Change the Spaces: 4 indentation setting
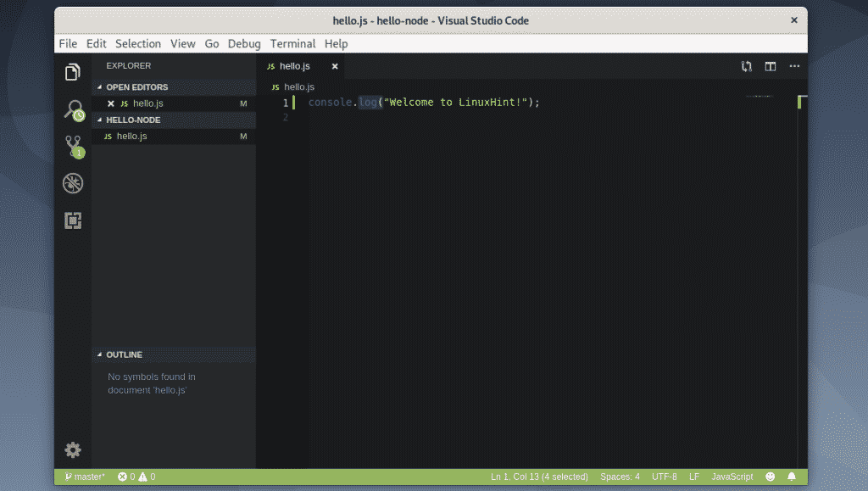Image resolution: width=868 pixels, height=491 pixels. click(x=620, y=477)
